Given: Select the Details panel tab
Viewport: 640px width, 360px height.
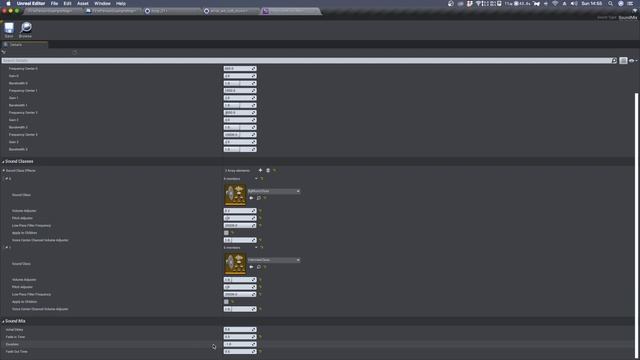Looking at the screenshot, I should [24, 44].
